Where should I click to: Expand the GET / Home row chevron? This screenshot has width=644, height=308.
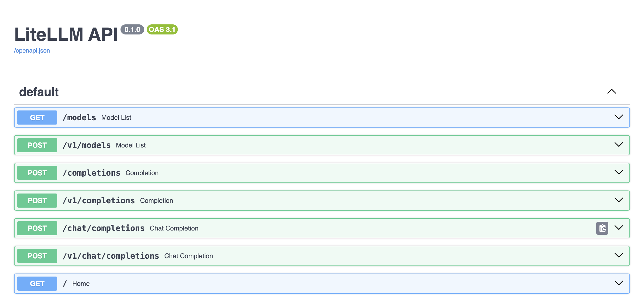pyautogui.click(x=619, y=283)
